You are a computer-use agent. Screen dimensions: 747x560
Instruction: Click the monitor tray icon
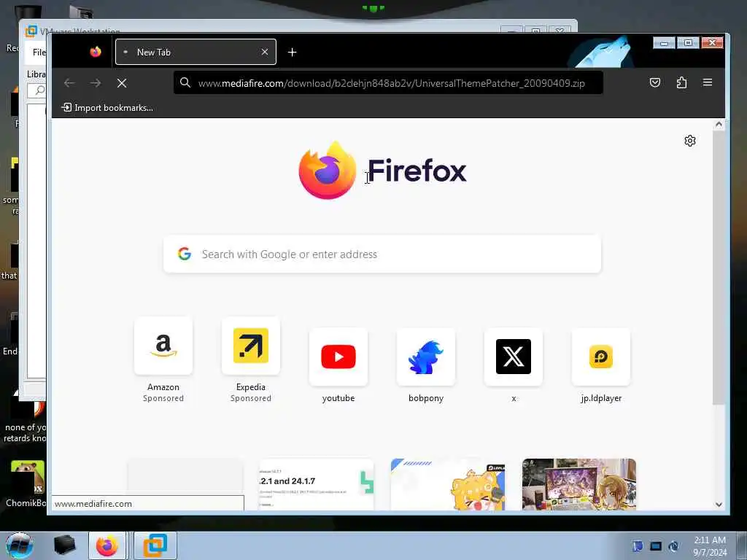(656, 546)
